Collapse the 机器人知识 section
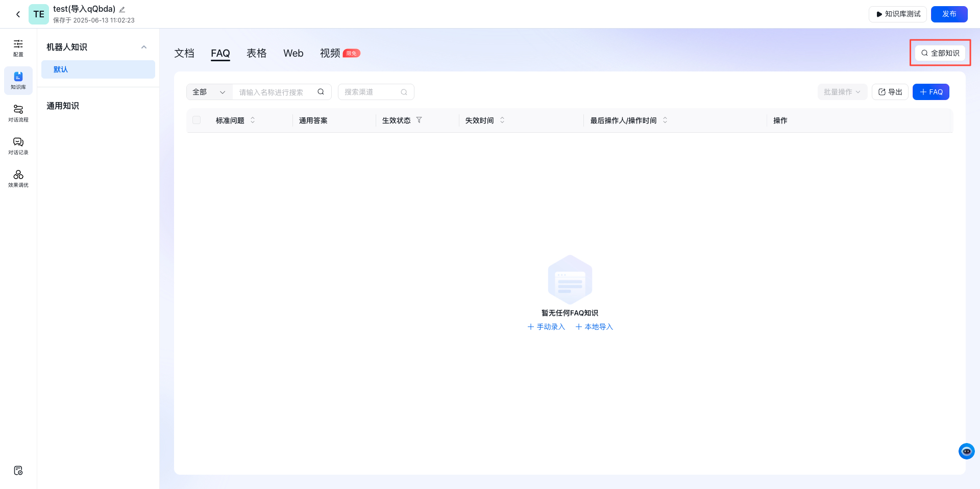 point(143,46)
